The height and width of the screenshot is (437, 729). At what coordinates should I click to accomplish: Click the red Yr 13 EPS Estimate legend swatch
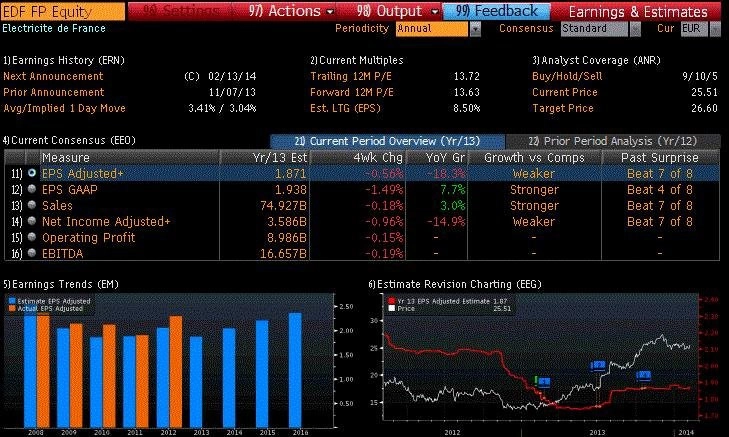pos(391,301)
